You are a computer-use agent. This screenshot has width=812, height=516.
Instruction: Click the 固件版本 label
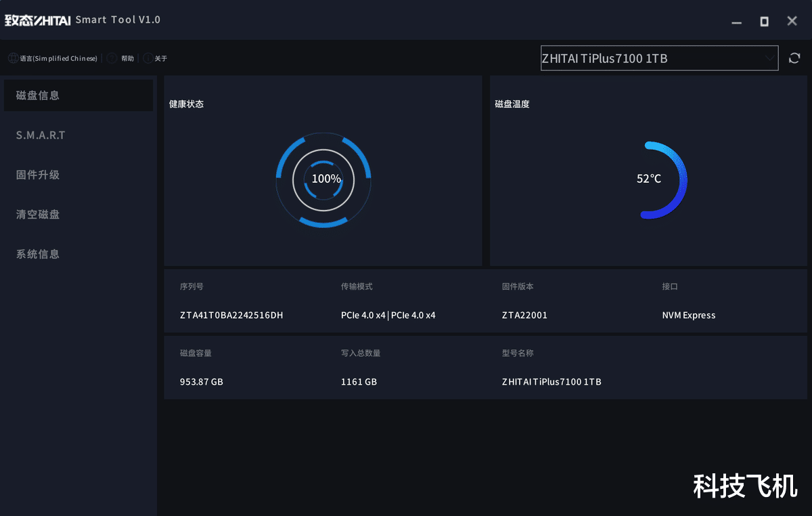click(x=518, y=286)
